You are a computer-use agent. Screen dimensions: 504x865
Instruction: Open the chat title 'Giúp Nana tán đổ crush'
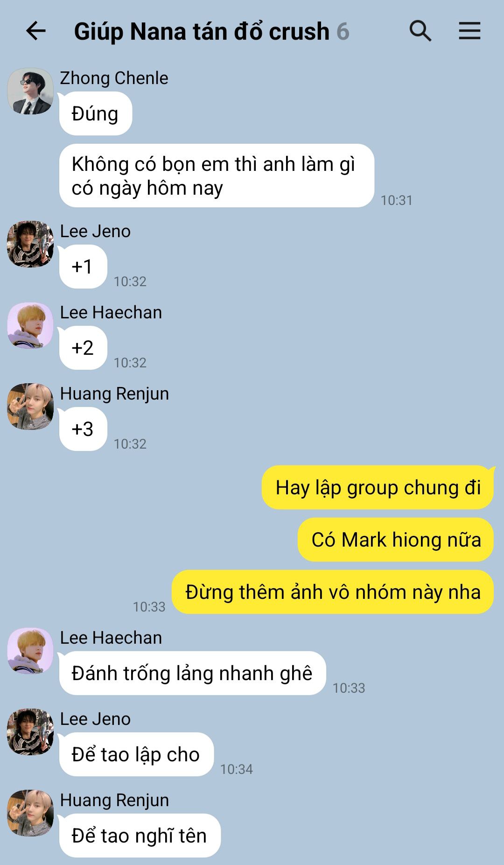pyautogui.click(x=202, y=32)
